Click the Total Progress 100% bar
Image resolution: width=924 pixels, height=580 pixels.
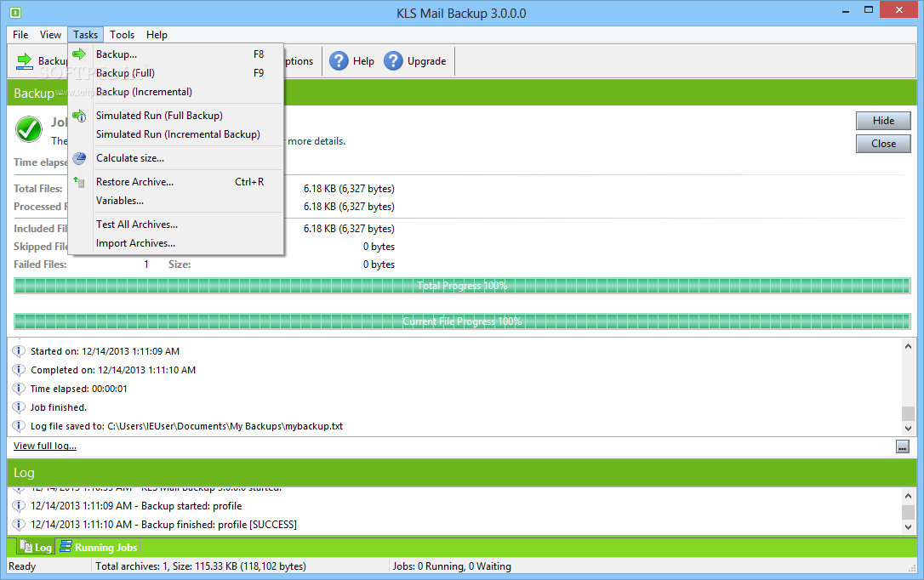point(462,286)
